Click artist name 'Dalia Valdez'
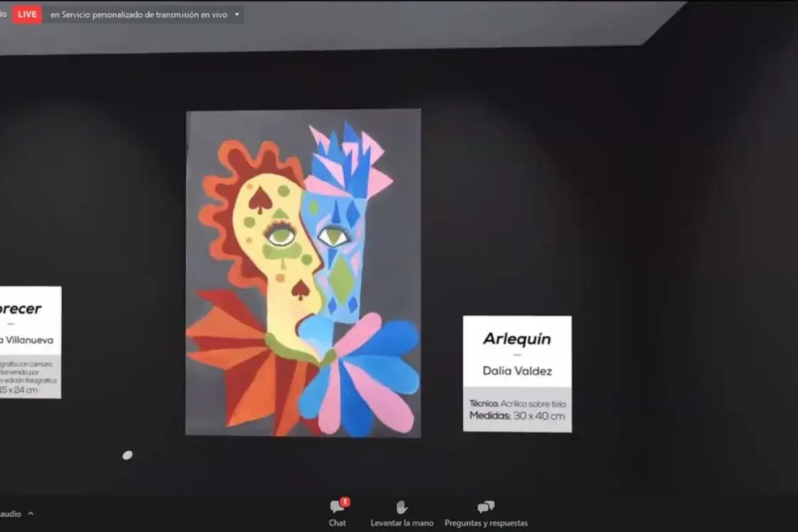 click(x=517, y=371)
